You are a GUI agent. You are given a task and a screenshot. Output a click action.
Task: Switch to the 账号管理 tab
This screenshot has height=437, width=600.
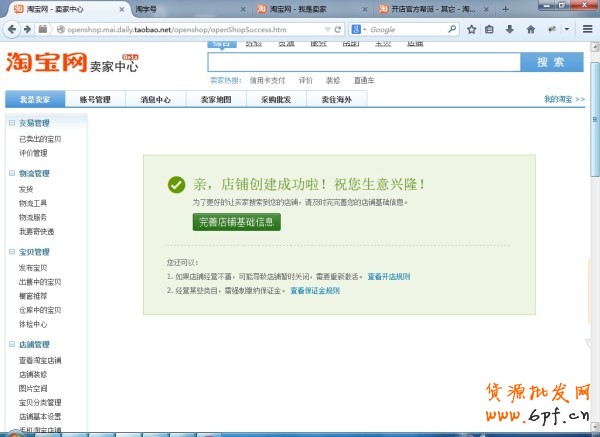coord(95,99)
